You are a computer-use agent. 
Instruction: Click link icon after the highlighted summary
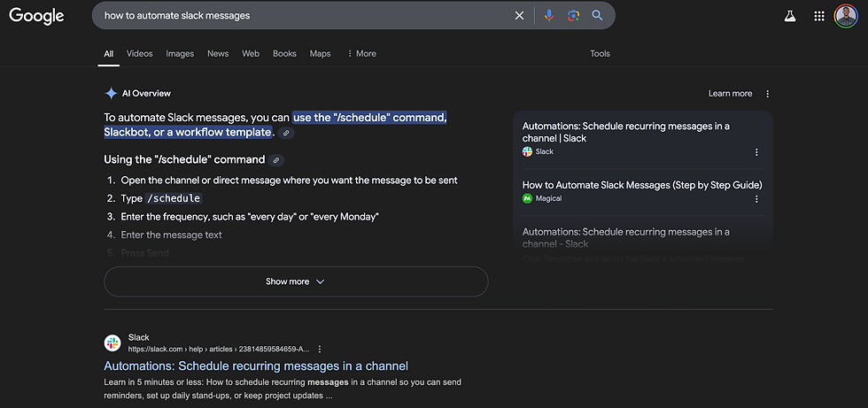(x=286, y=133)
